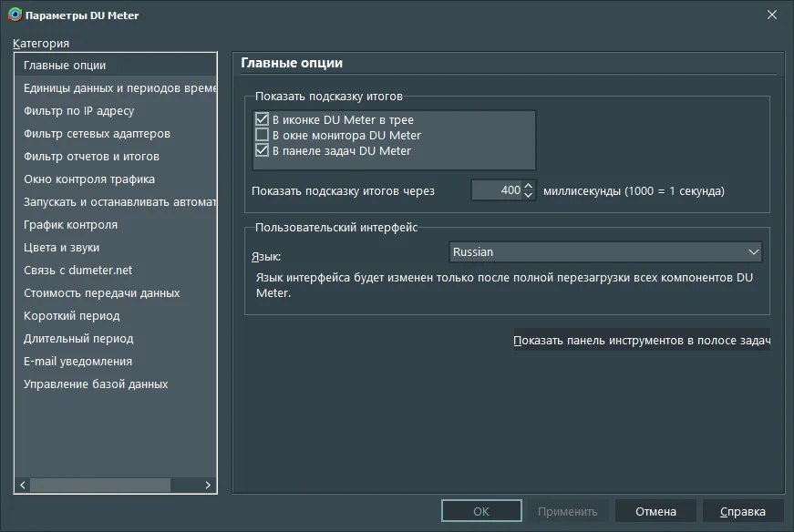This screenshot has width=794, height=532.
Task: Close the DU Meter settings window
Action: click(771, 15)
